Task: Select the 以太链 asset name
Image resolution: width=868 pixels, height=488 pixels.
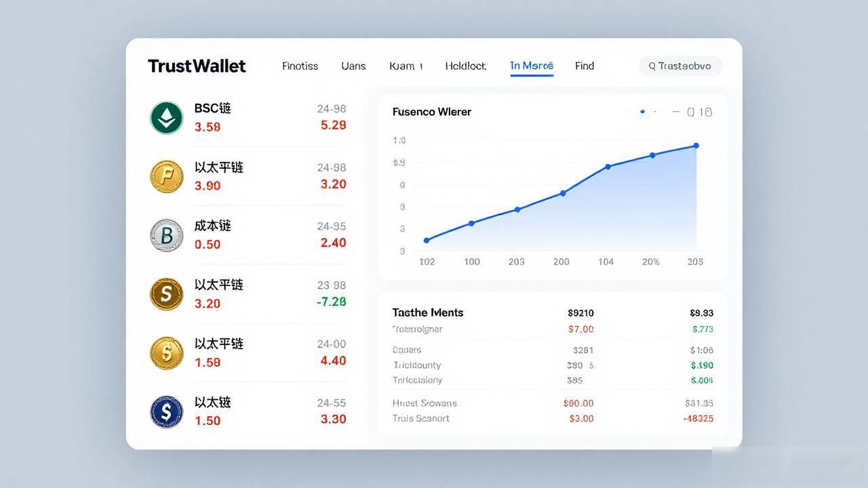Action: pyautogui.click(x=213, y=402)
